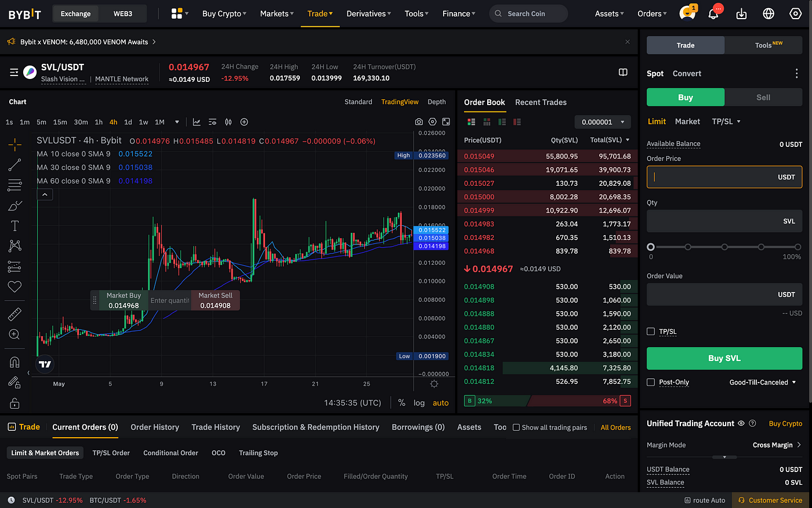
Task: Open the user profile avatar
Action: (x=687, y=13)
